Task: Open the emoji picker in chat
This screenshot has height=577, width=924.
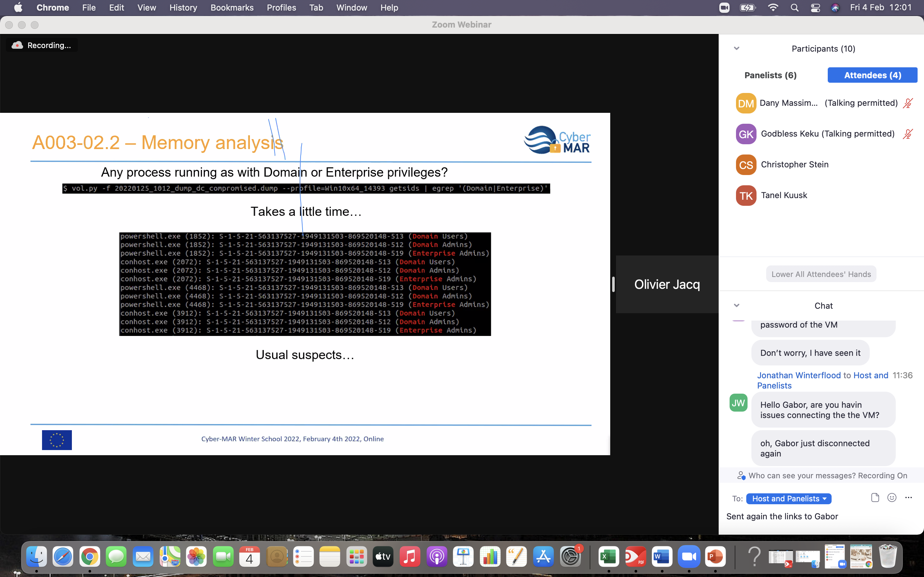Action: point(892,498)
